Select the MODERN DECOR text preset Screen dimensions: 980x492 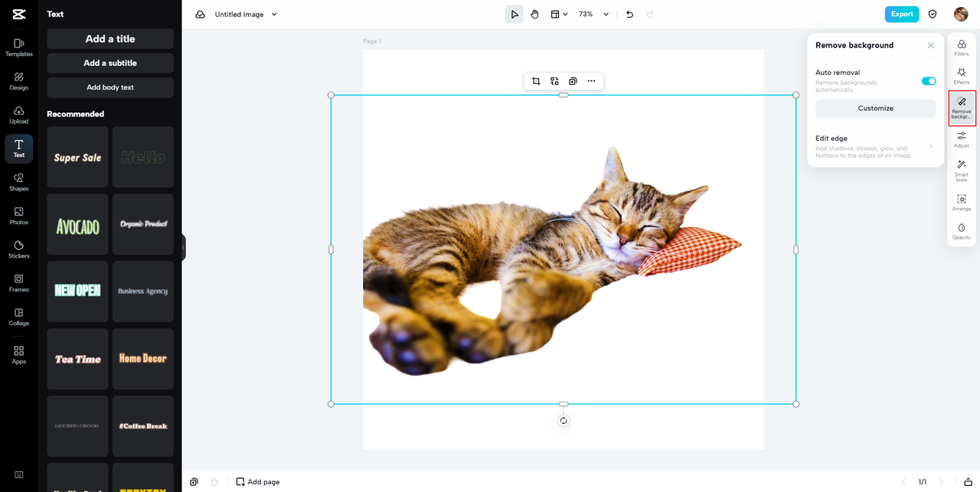click(x=77, y=426)
